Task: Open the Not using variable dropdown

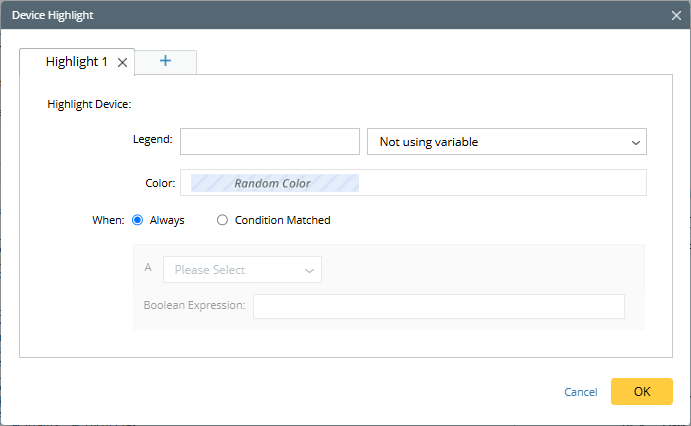Action: click(x=507, y=142)
